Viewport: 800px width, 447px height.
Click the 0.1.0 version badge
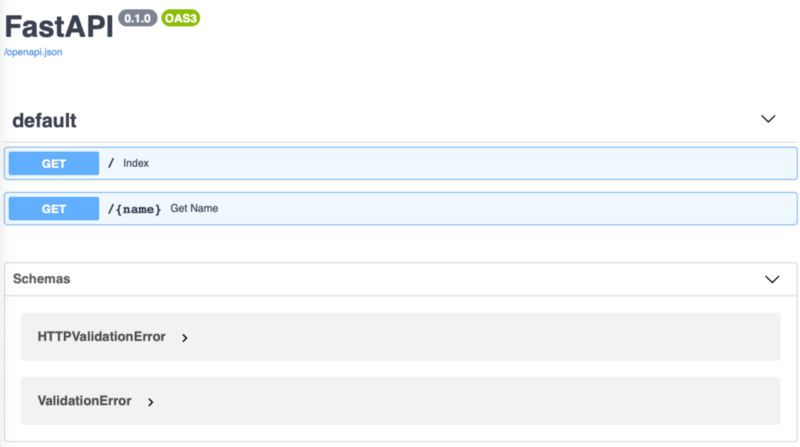137,18
